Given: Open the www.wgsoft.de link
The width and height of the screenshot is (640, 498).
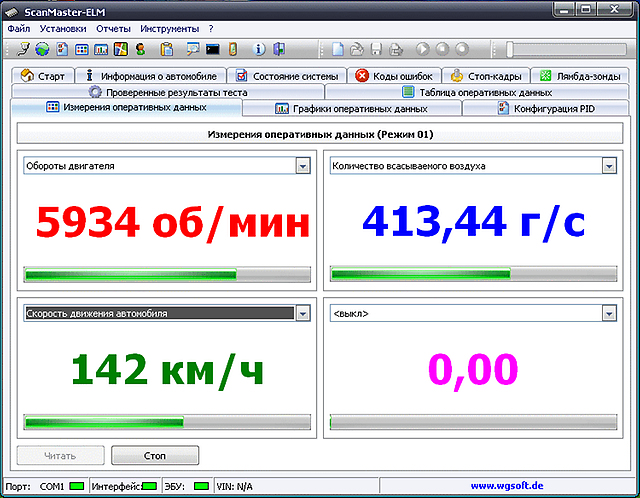Looking at the screenshot, I should pos(506,486).
